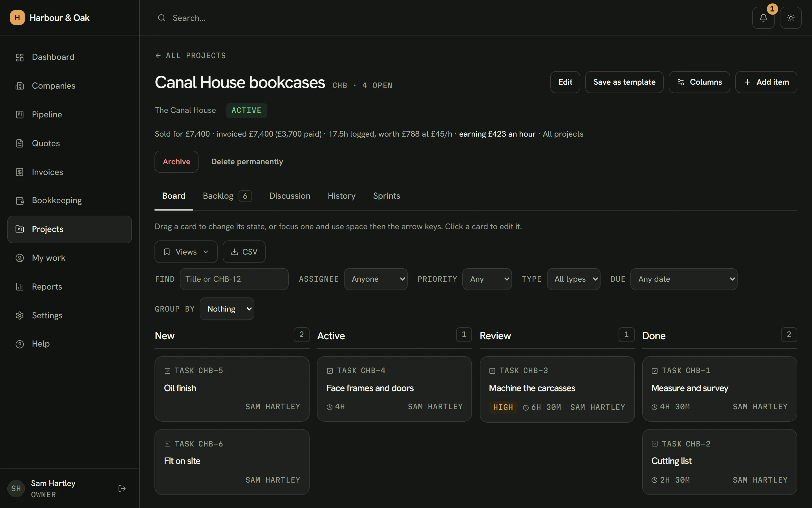Image resolution: width=812 pixels, height=508 pixels.
Task: Switch to the Backlog tab
Action: 227,196
